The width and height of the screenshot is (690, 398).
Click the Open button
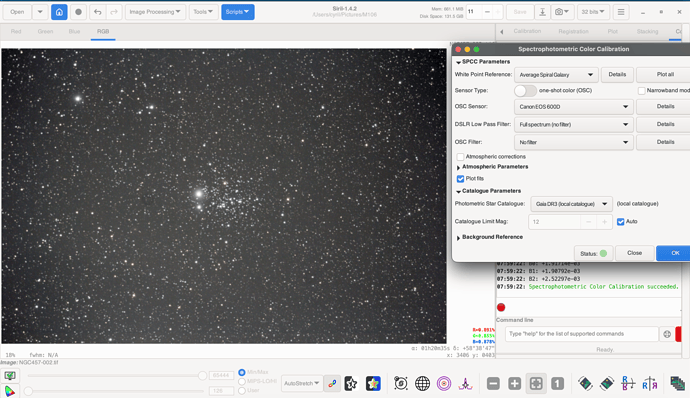click(x=17, y=12)
